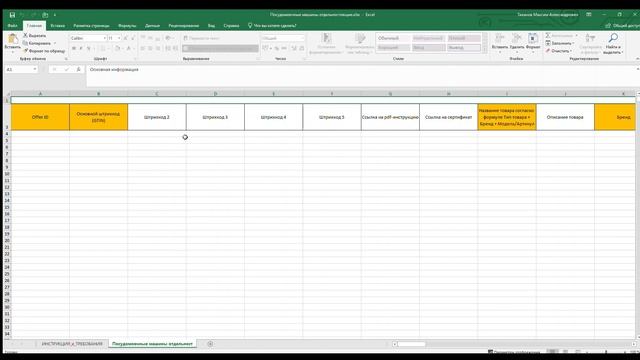Switch to the Данные tab
The height and width of the screenshot is (360, 640).
click(152, 25)
